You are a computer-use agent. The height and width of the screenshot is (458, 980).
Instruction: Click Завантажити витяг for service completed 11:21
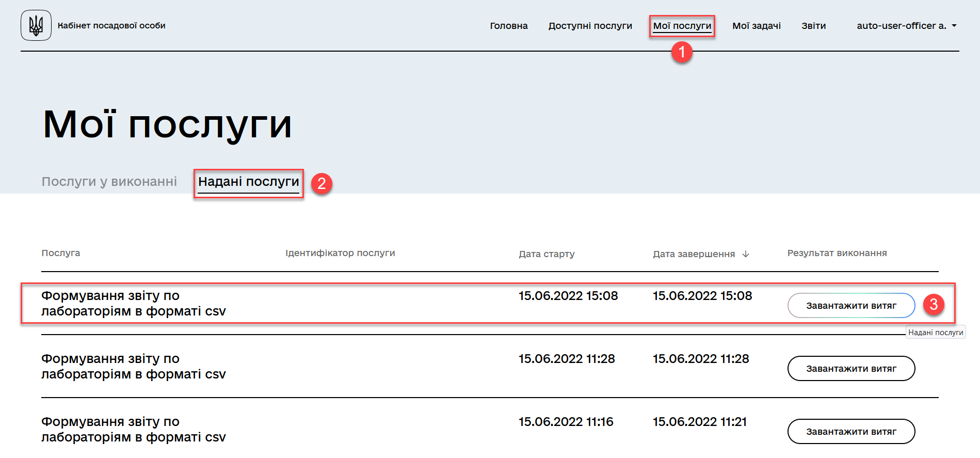pyautogui.click(x=850, y=432)
